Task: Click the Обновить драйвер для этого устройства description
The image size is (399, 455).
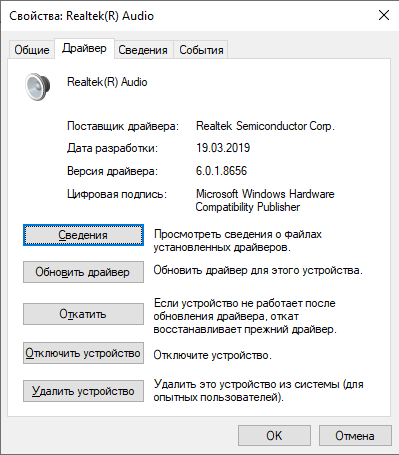Action: coord(258,270)
